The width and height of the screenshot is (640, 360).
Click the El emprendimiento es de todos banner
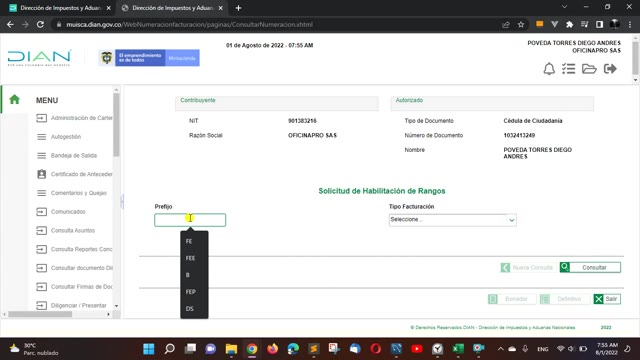coord(149,58)
